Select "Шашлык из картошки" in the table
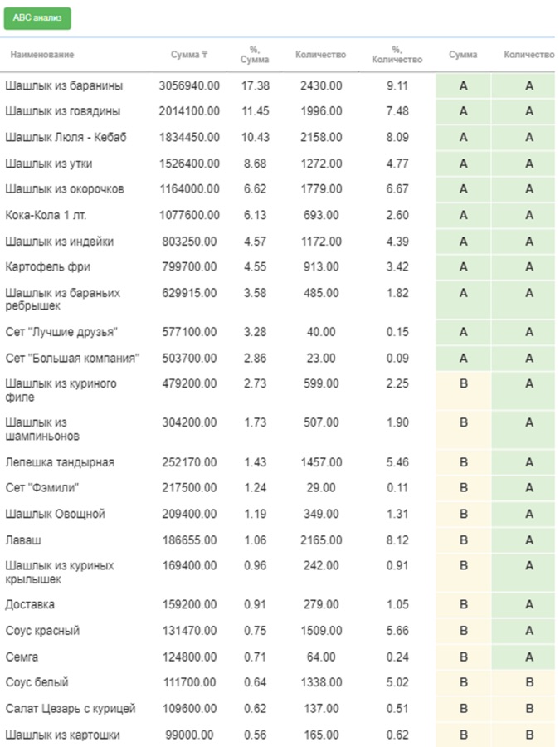 63,735
